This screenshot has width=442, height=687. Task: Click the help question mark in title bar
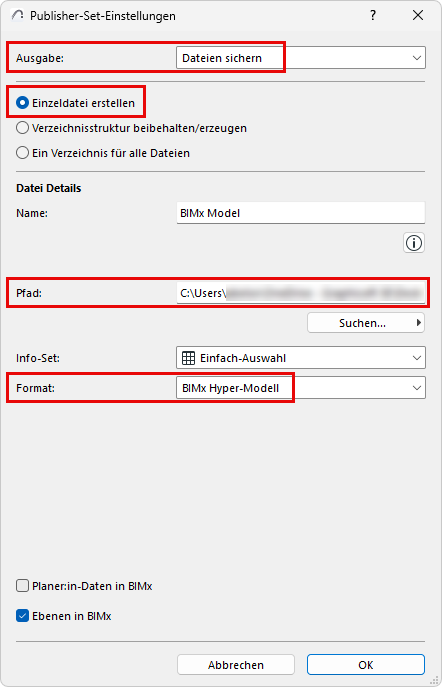[373, 16]
